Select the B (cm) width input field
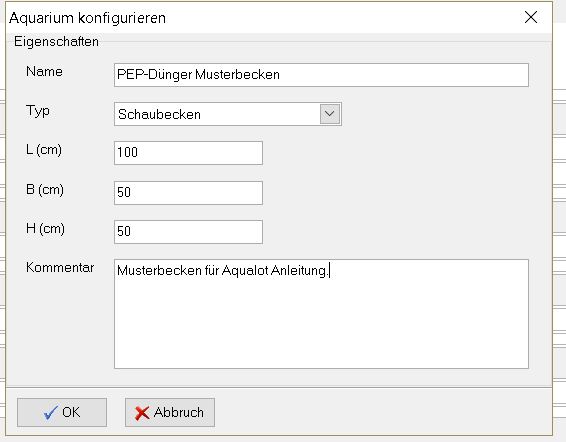Viewport: 566px width, 442px height. [188, 193]
